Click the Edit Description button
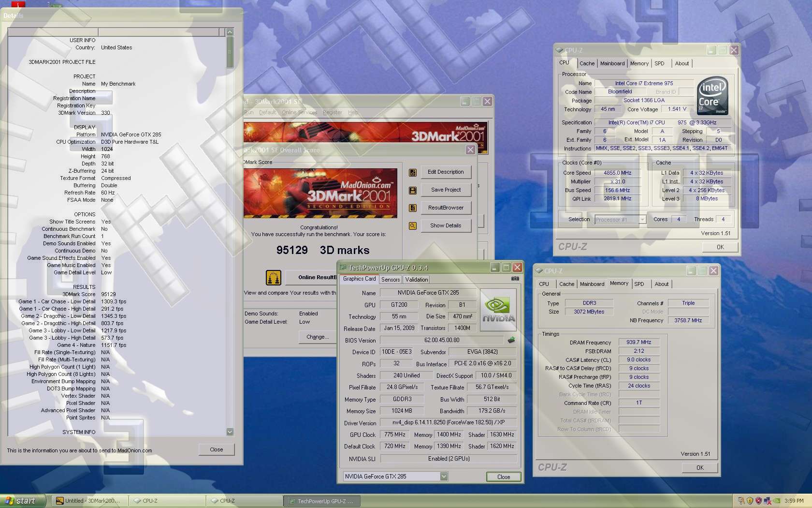The height and width of the screenshot is (508, 812). (x=446, y=172)
